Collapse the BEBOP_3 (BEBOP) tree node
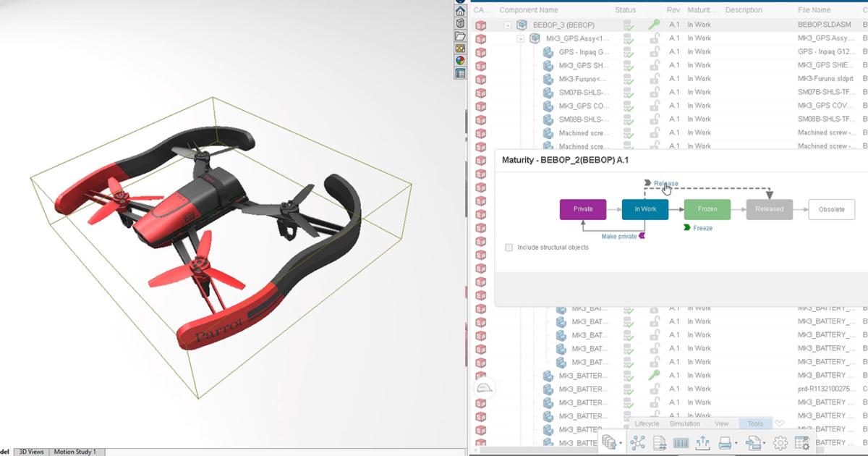Screen dimensions: 868x456 pyautogui.click(x=508, y=25)
